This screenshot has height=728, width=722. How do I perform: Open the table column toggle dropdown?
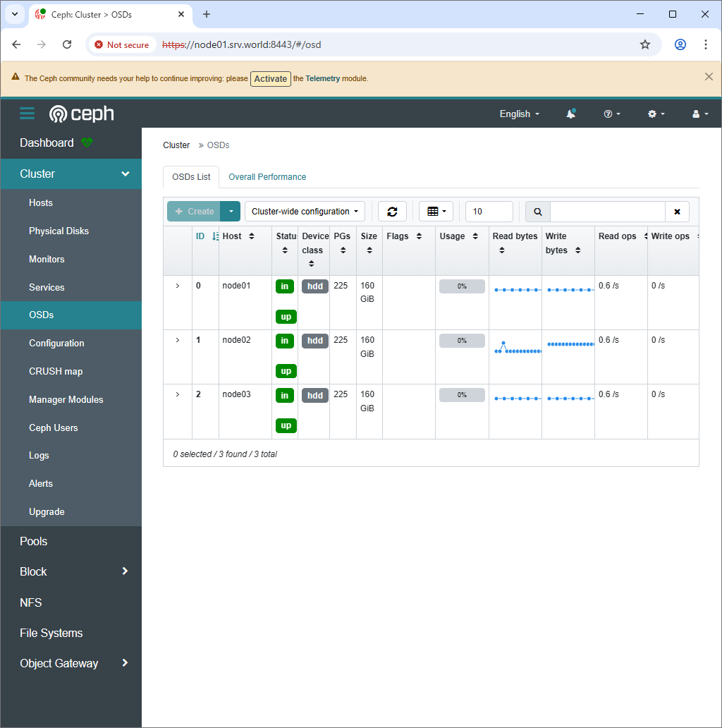coord(436,212)
